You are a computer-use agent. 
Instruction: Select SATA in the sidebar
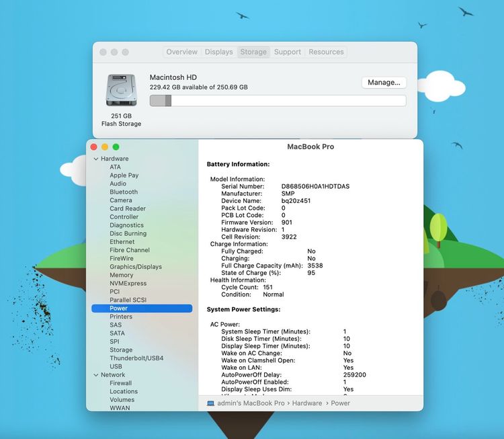pos(117,333)
